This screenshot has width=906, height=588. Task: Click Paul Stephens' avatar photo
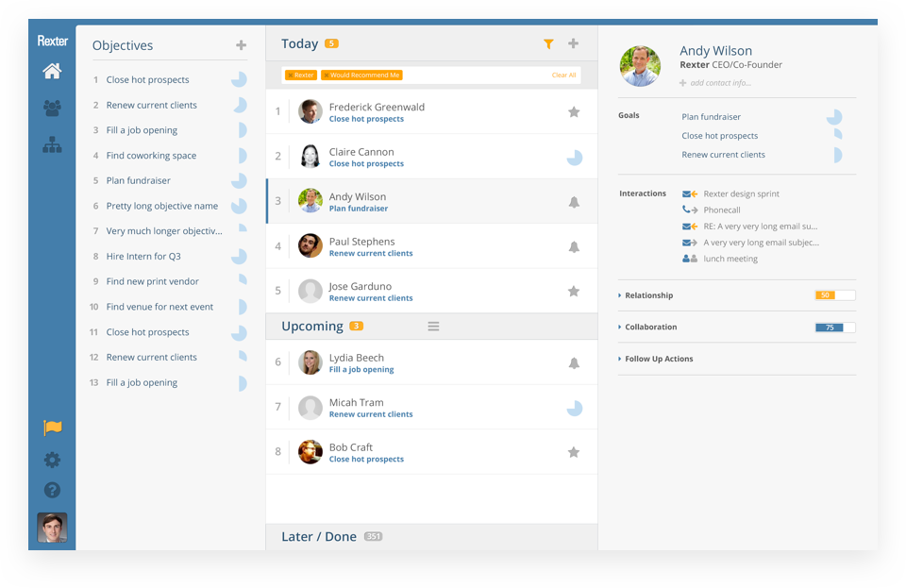pyautogui.click(x=310, y=246)
